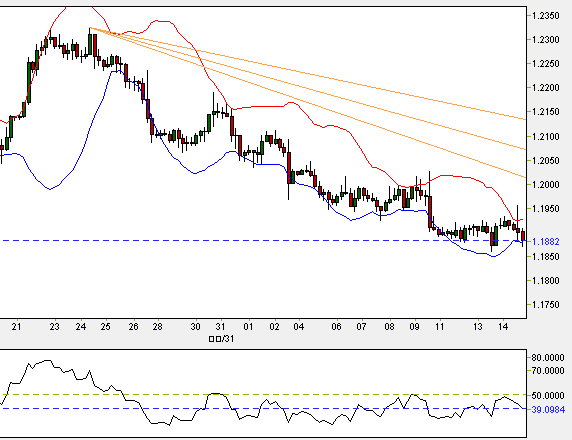The width and height of the screenshot is (572, 440).
Task: Click the date label 02 on time axis
Action: 274,327
